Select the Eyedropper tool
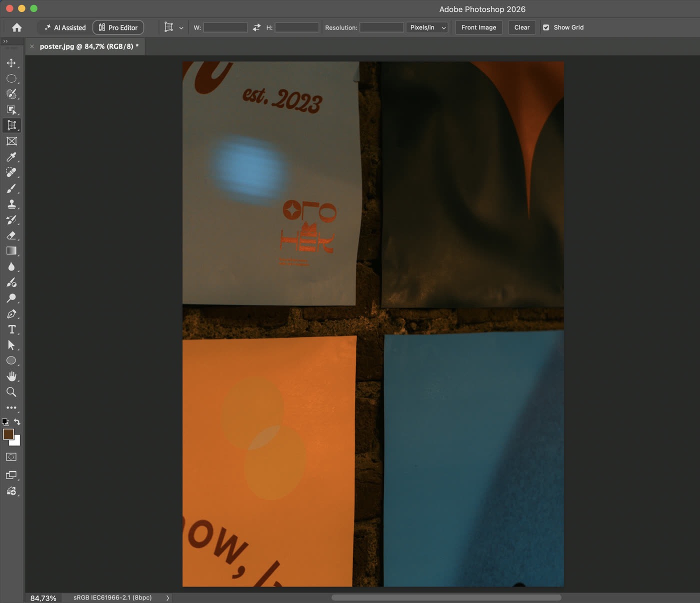 click(11, 157)
